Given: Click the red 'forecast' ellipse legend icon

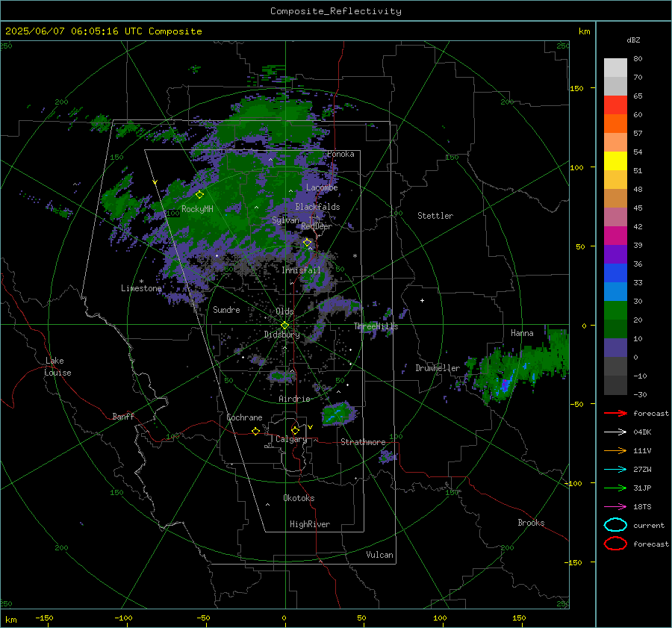Looking at the screenshot, I should (615, 544).
